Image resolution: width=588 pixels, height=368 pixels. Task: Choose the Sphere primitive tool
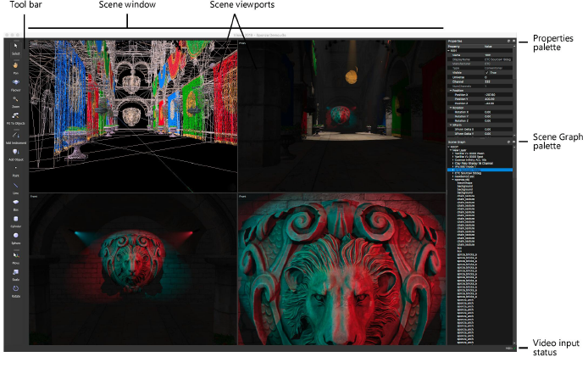[16, 237]
